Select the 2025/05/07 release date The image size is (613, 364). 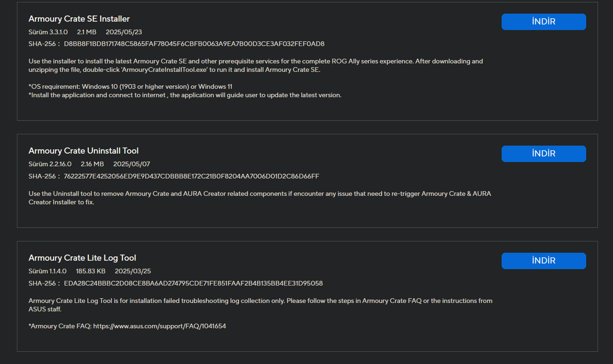132,164
